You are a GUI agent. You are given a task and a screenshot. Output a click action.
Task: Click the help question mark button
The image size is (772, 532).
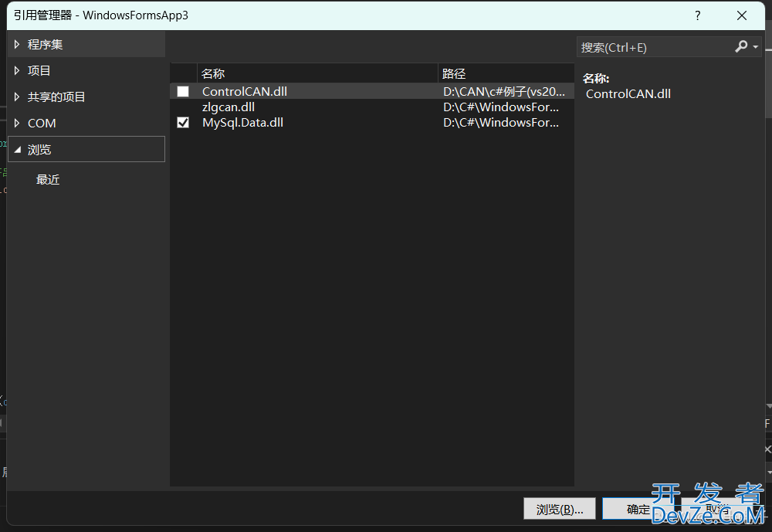[698, 15]
